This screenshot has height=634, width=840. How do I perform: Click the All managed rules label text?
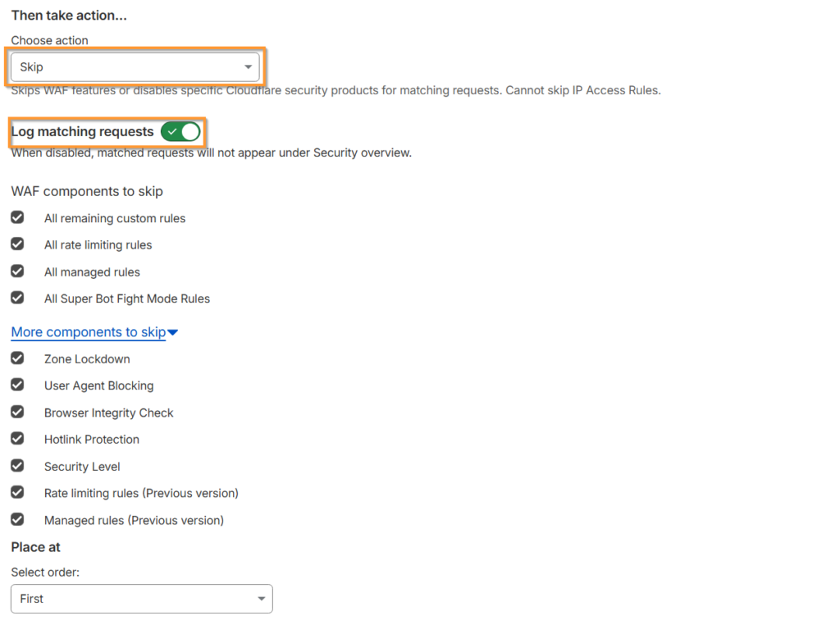coord(92,272)
